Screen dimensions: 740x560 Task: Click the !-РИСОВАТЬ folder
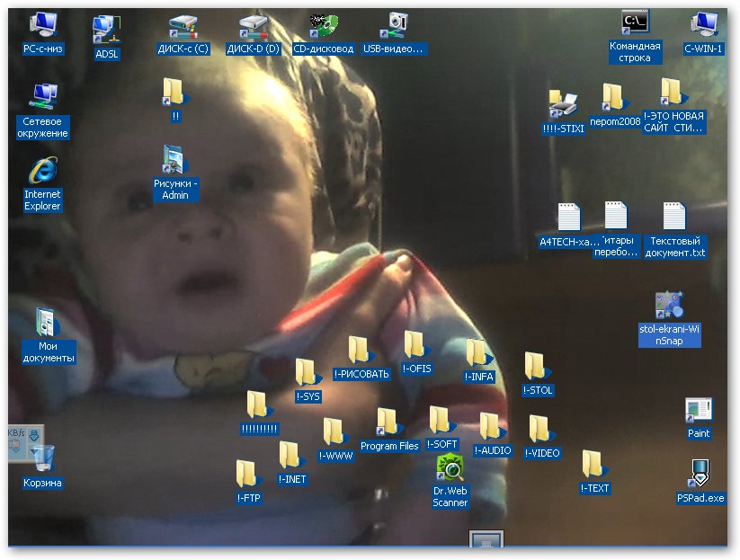[361, 351]
